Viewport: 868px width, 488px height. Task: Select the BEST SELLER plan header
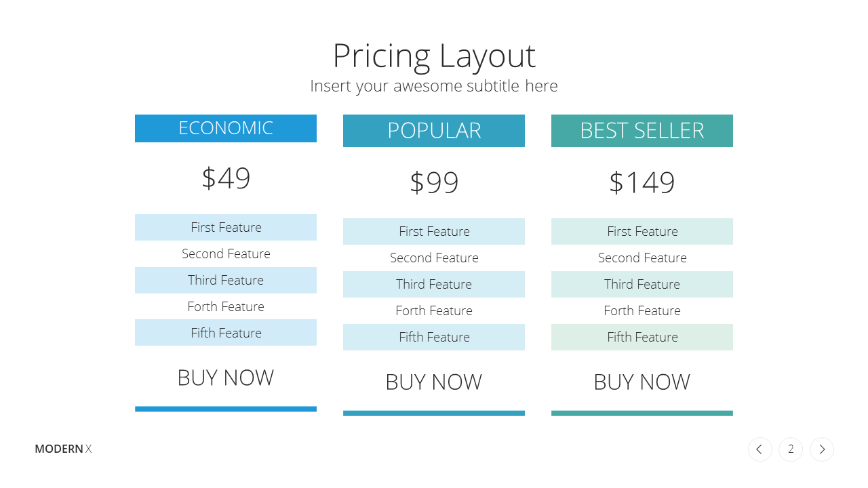click(642, 131)
